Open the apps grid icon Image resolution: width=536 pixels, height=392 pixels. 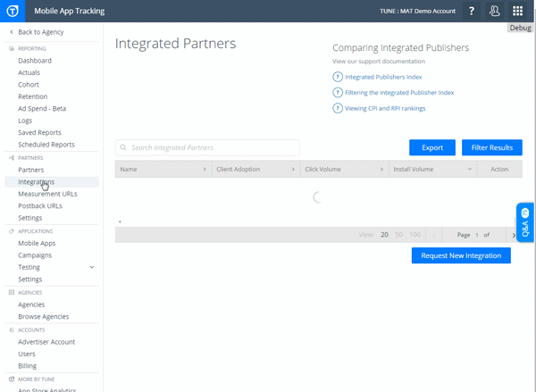click(x=518, y=12)
